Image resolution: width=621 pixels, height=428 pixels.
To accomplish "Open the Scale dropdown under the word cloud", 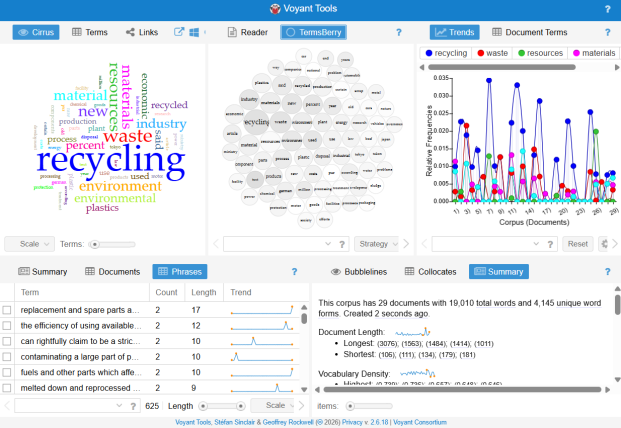I will pos(29,243).
